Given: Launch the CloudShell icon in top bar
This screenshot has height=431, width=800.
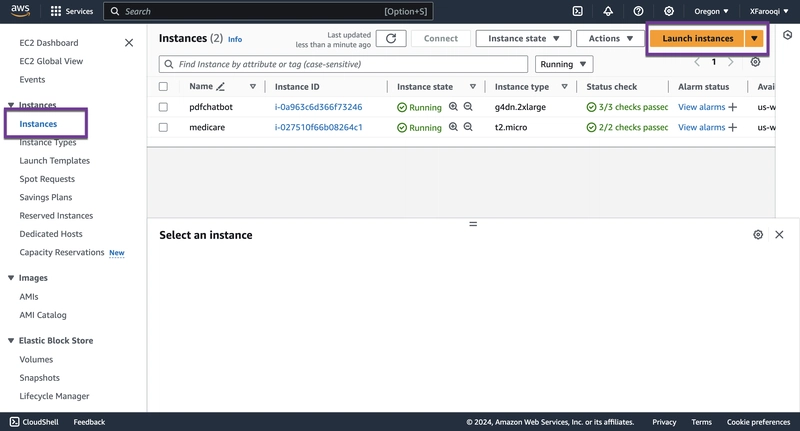Looking at the screenshot, I should (577, 11).
